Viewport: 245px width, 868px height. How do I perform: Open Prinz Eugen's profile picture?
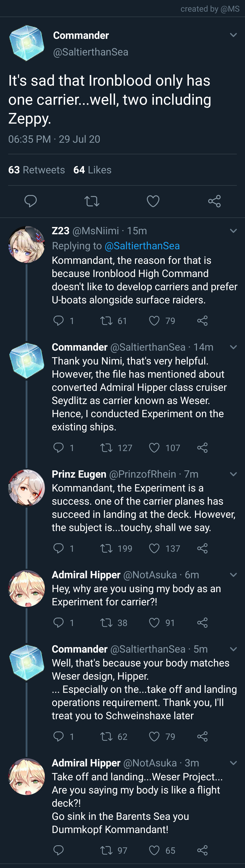[27, 488]
